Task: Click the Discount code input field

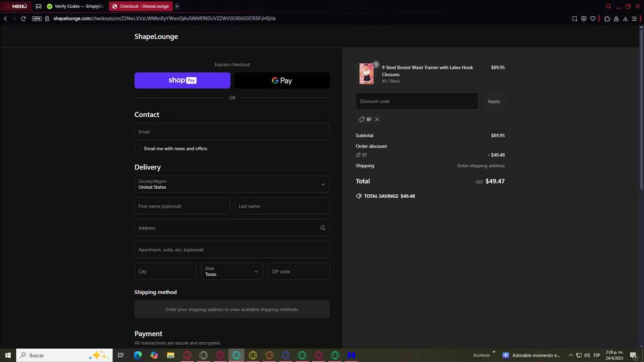Action: pyautogui.click(x=417, y=101)
